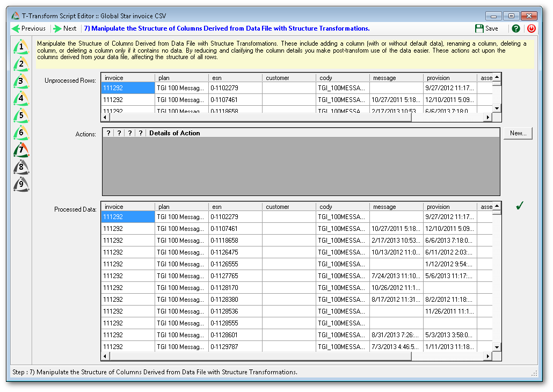553x392 pixels.
Task: Select esn cell 0-1128601
Action: click(x=235, y=335)
